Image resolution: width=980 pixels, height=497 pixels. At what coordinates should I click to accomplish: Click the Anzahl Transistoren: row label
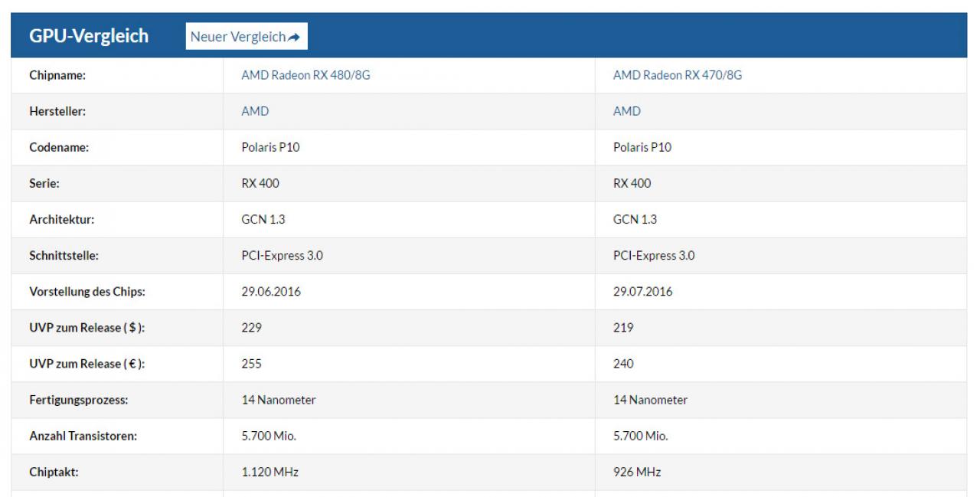(83, 436)
